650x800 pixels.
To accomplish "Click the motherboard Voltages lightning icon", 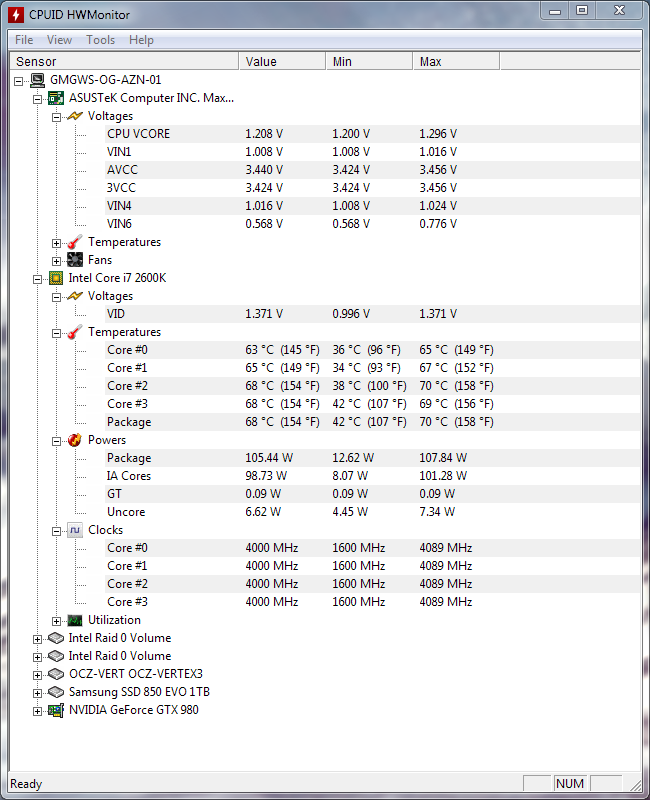I will (x=75, y=116).
